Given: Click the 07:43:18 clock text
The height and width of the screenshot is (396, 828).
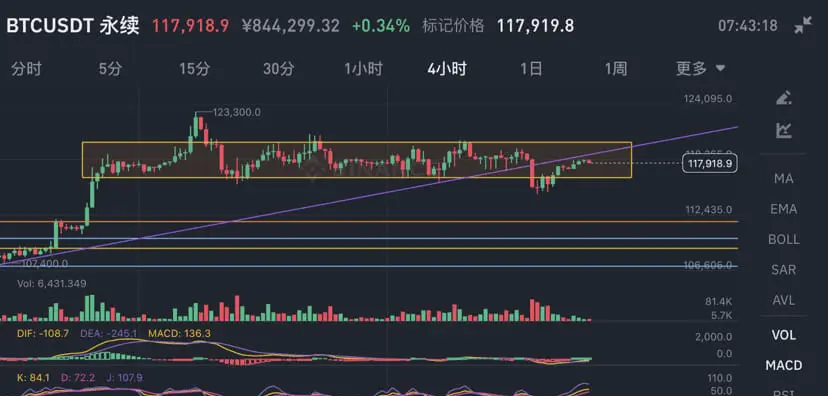Looking at the screenshot, I should coord(748,25).
